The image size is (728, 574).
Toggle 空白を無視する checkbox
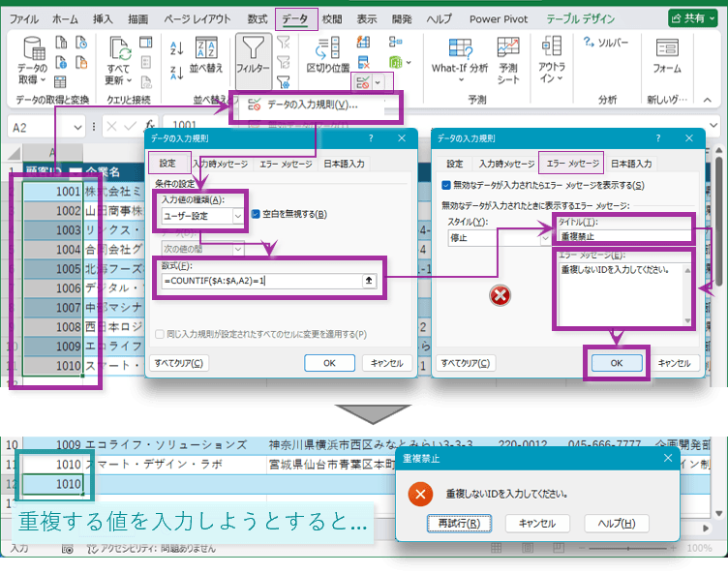(256, 214)
